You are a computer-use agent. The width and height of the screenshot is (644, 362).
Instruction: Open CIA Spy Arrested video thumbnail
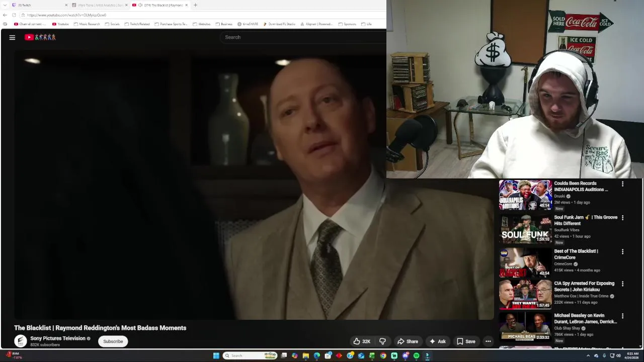pos(525,295)
